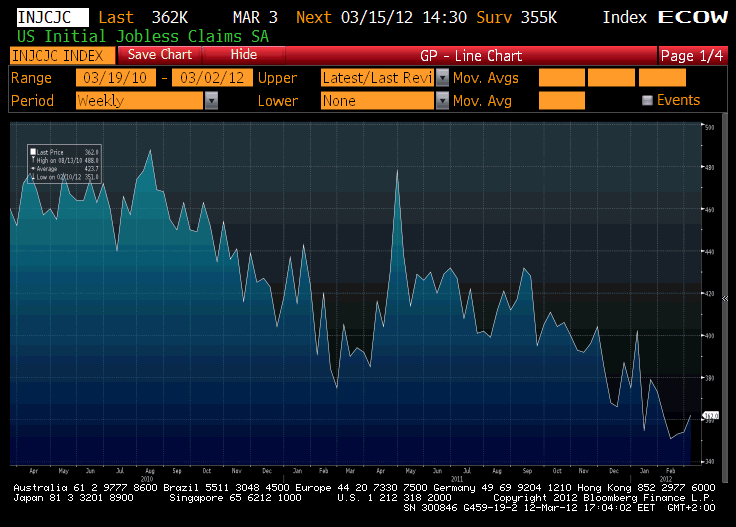Click the lower Mov. Avg input box
This screenshot has width=736, height=527.
click(562, 100)
